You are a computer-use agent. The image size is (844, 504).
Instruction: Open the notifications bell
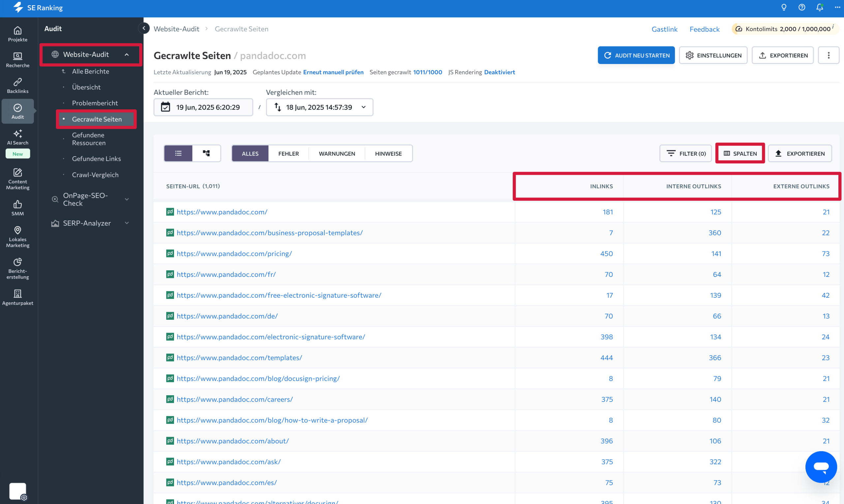[820, 8]
